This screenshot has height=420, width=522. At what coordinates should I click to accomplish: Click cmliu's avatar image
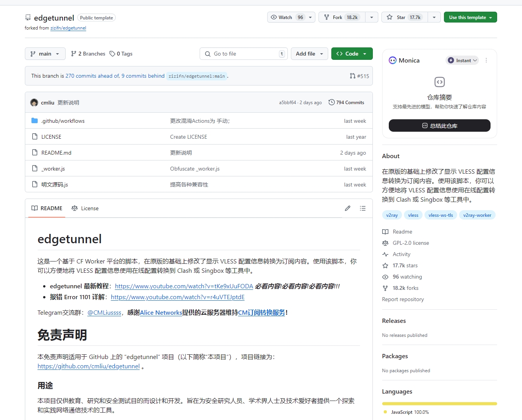click(x=34, y=103)
